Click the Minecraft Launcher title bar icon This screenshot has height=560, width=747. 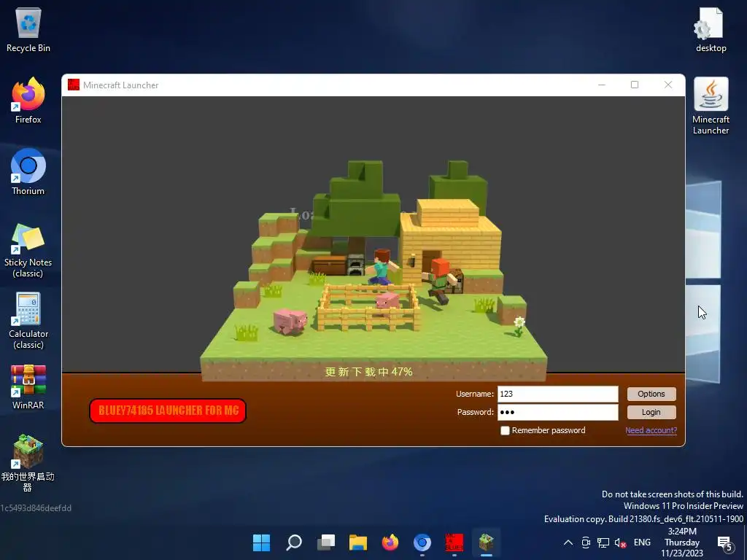74,85
